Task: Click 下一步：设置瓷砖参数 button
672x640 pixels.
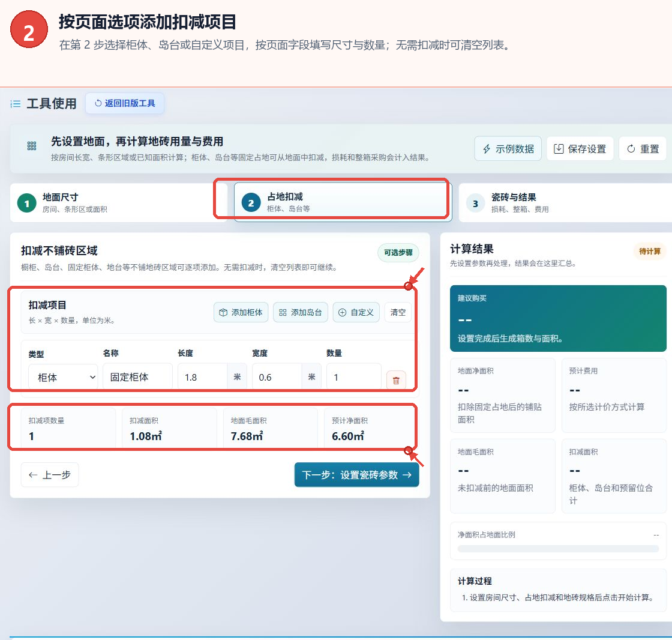Action: (x=356, y=475)
